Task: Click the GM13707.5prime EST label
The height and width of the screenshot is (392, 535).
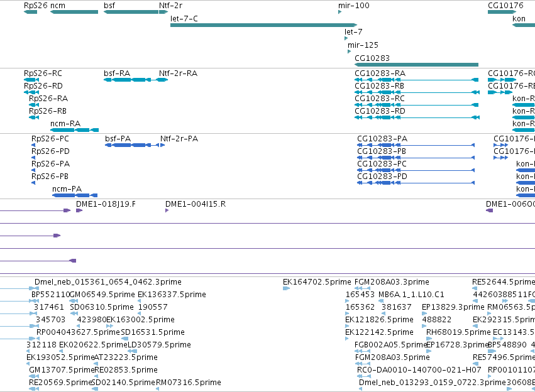Action: pyautogui.click(x=62, y=370)
